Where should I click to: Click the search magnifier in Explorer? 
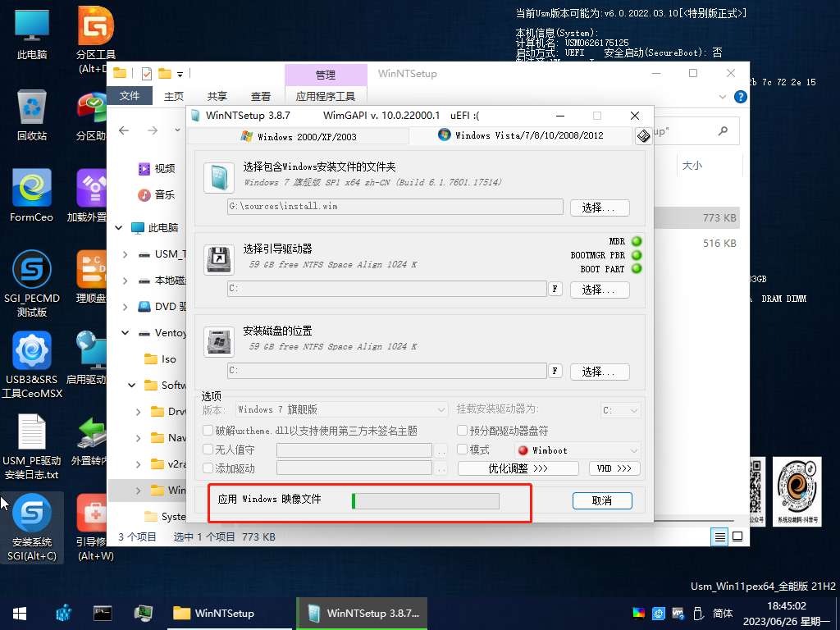[x=723, y=130]
